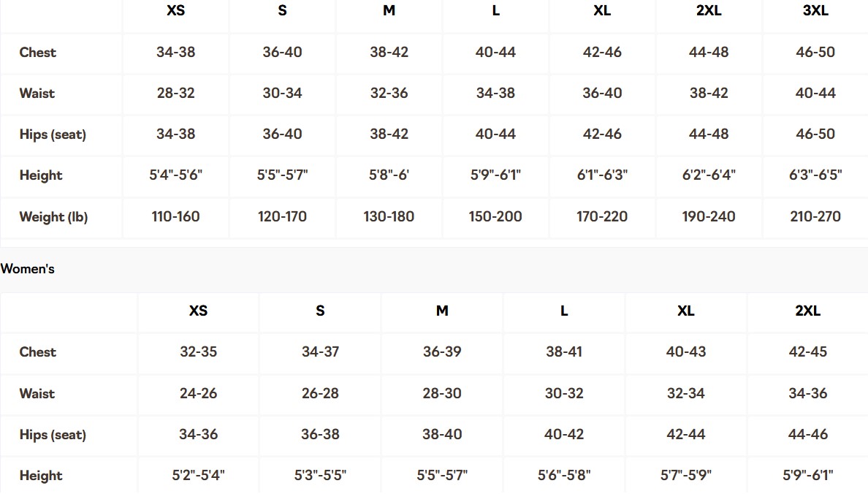The image size is (868, 494).
Task: Click the 130-180 weight cell
Action: tap(389, 216)
